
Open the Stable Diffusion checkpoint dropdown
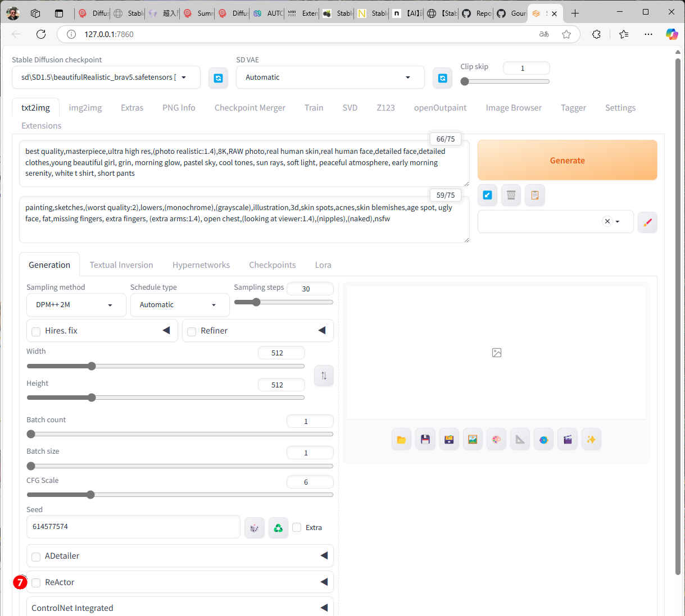(106, 77)
